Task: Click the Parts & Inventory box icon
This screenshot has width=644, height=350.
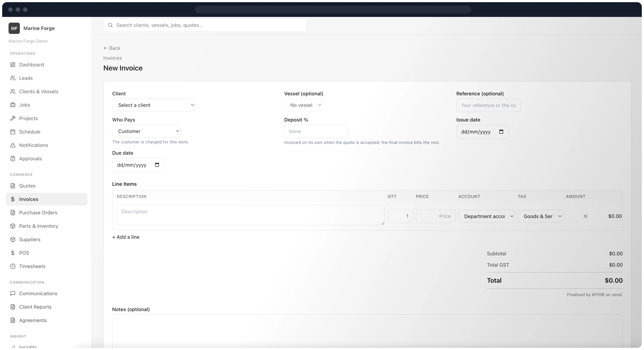Action: [13, 226]
